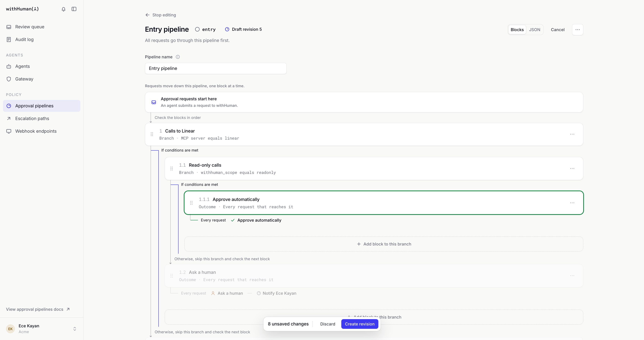Grab the drag handle of Approve automatically block
Image resolution: width=644 pixels, height=340 pixels.
click(191, 203)
